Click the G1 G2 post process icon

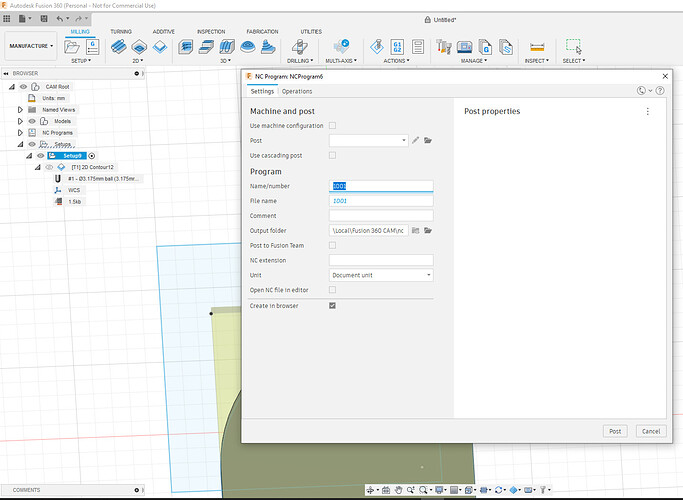pos(397,46)
